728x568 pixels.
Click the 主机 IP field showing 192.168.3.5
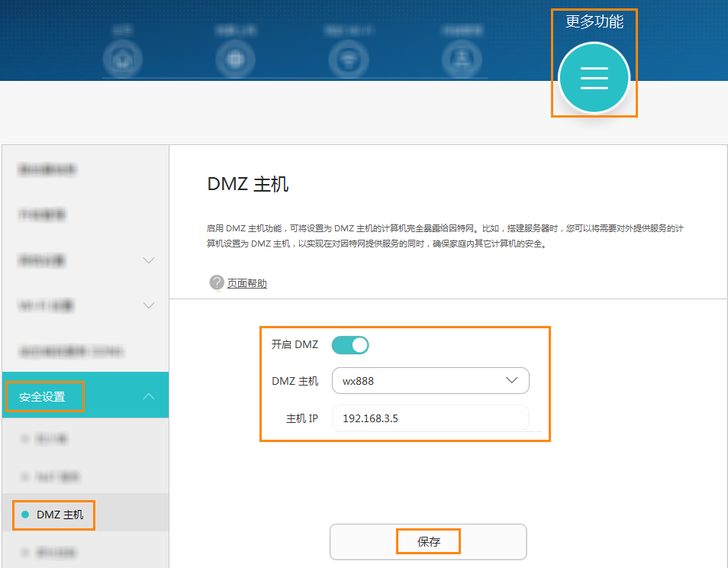(x=430, y=418)
